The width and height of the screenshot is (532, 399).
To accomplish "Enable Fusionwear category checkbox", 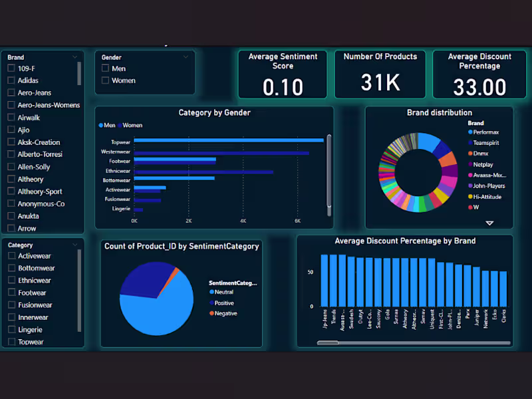I will [11, 305].
